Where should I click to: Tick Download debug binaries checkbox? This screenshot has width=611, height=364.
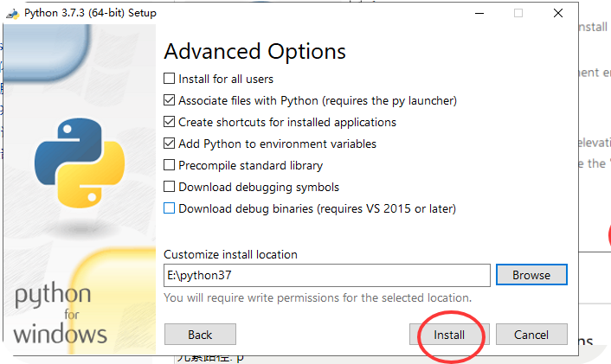[169, 208]
